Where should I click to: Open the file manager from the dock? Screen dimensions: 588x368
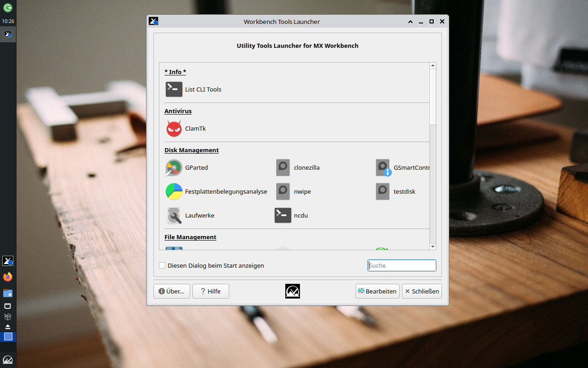[8, 293]
